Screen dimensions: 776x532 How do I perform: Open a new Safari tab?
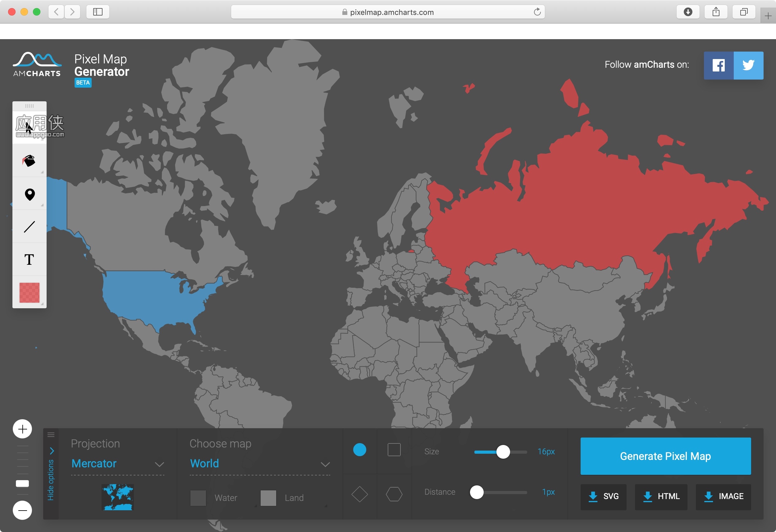click(768, 16)
